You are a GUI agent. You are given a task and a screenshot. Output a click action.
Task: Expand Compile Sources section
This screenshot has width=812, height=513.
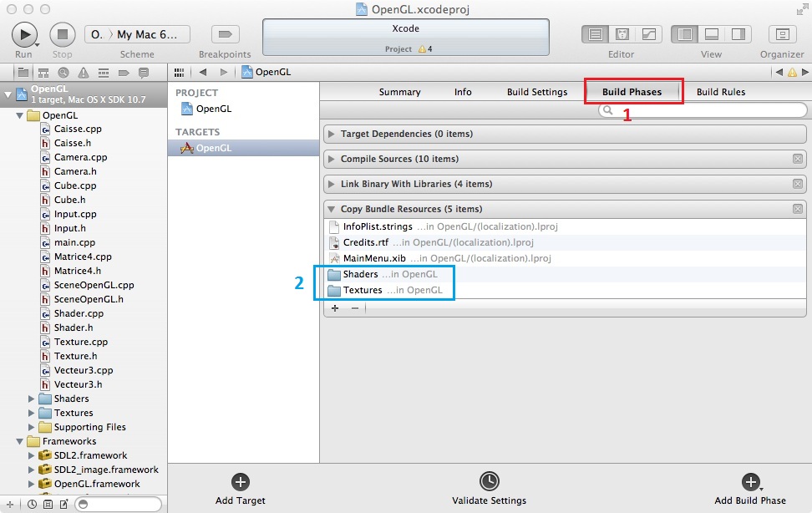(x=331, y=159)
